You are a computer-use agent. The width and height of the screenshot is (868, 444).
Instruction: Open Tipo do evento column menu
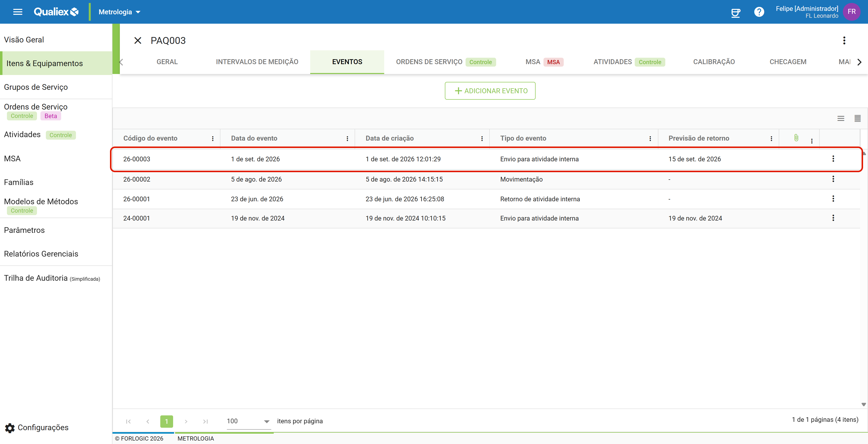pyautogui.click(x=650, y=139)
